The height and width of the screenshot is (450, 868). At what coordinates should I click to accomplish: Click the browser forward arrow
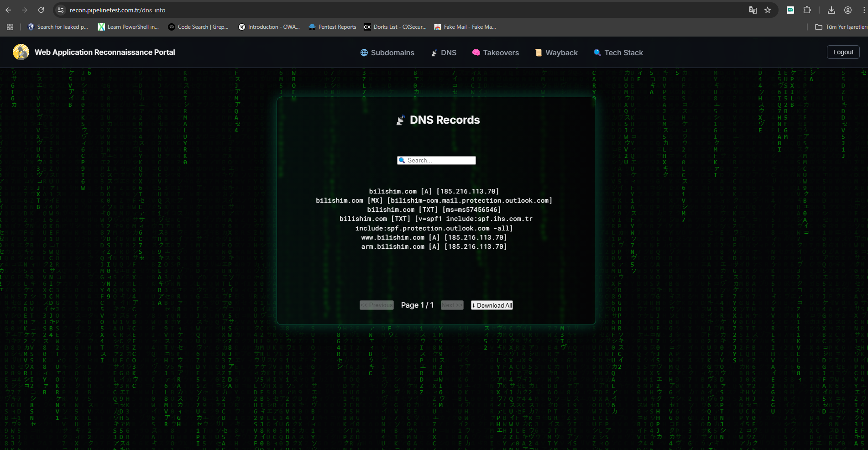(x=25, y=10)
